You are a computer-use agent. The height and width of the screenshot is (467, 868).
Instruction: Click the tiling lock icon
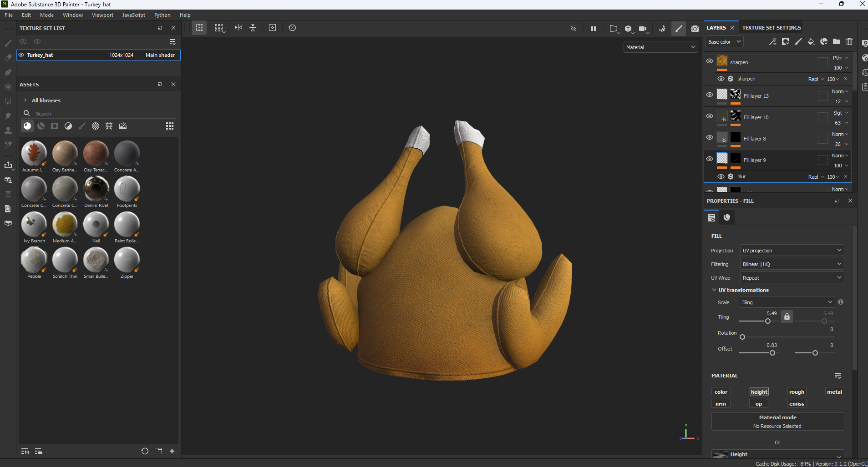787,316
